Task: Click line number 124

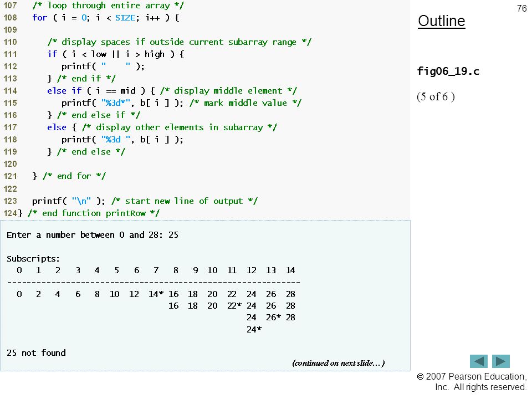Action: (x=10, y=213)
